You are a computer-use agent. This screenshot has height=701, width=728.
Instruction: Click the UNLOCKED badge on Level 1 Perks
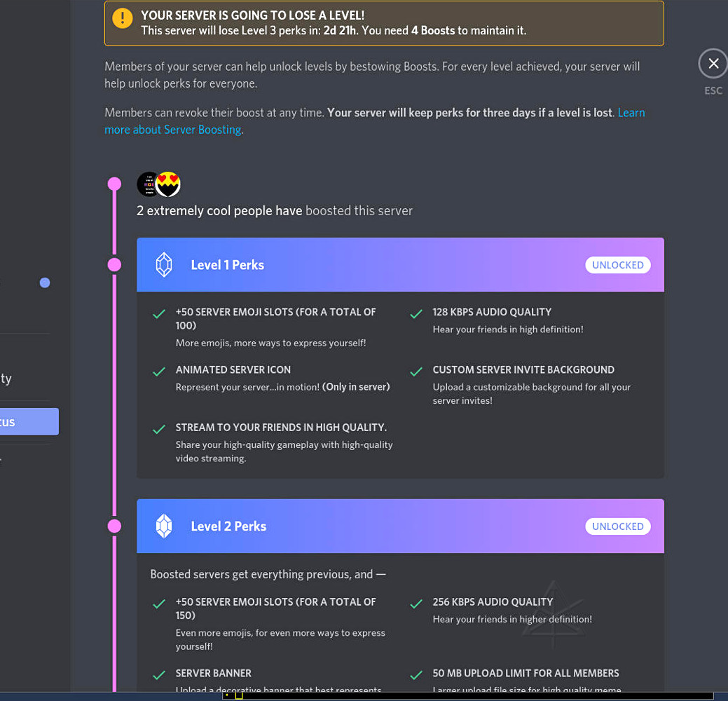coord(617,265)
